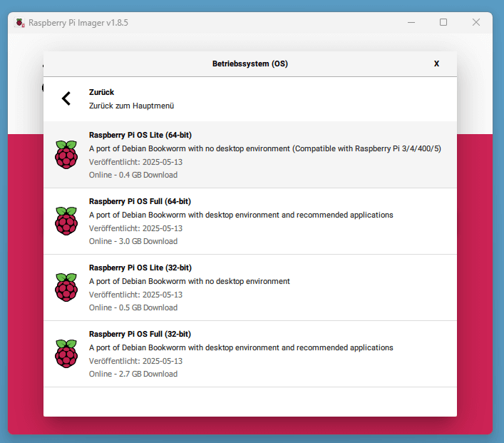Choose Raspberry Pi OS Lite (32-bit)
The width and height of the screenshot is (504, 443).
[250, 287]
